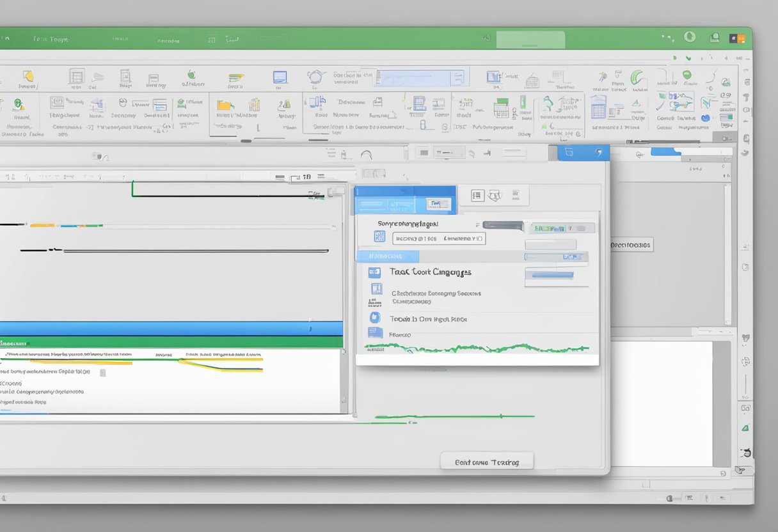Click the Finance entry in the dialog list
This screenshot has height=532, width=778.
coord(399,334)
